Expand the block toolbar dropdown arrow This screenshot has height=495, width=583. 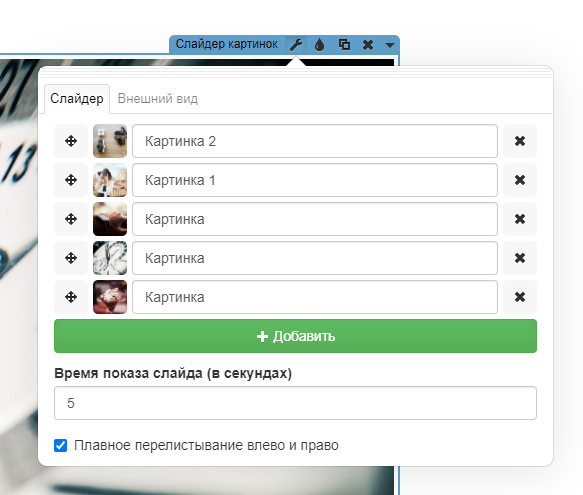coord(389,45)
